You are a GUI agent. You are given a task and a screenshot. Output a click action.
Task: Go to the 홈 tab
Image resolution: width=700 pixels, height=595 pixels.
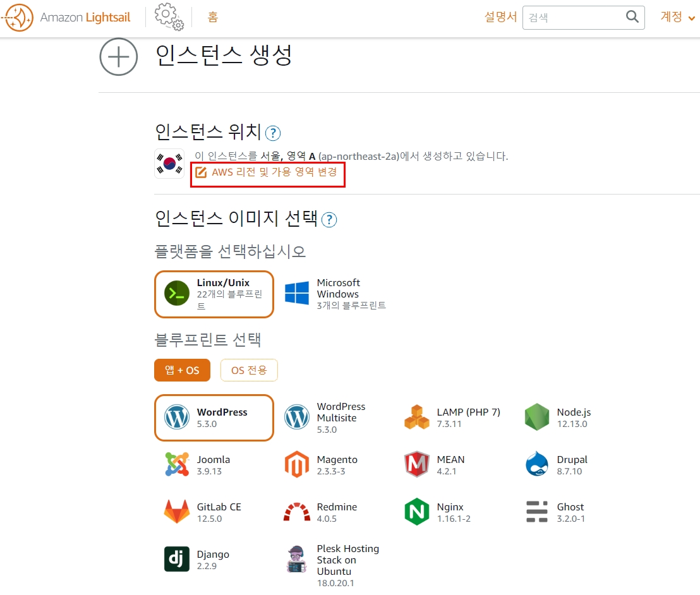(x=213, y=18)
